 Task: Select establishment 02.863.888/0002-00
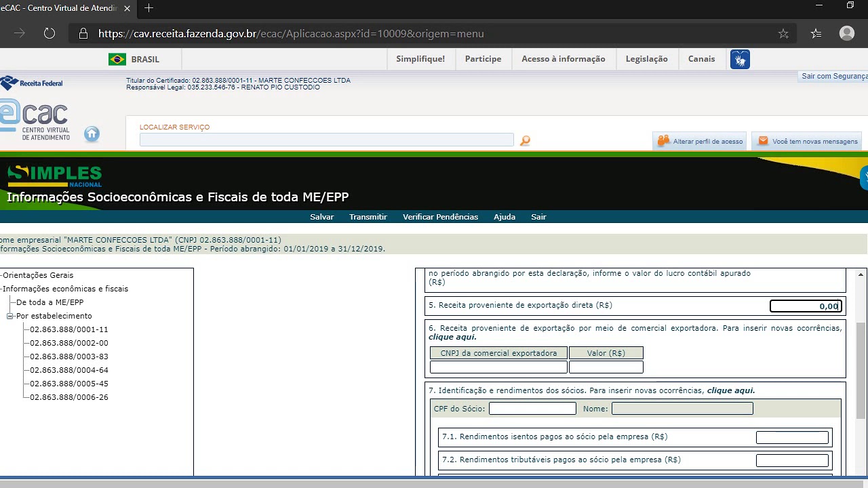tap(69, 343)
